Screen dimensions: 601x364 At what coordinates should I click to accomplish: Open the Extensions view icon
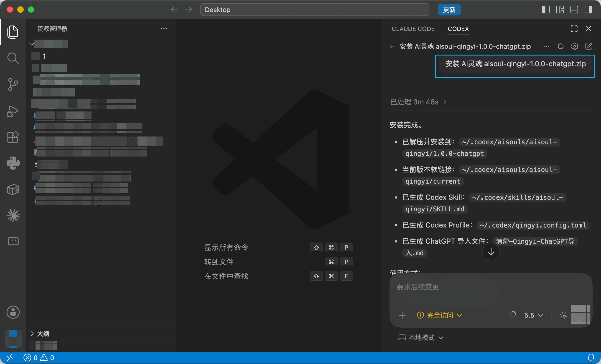13,137
